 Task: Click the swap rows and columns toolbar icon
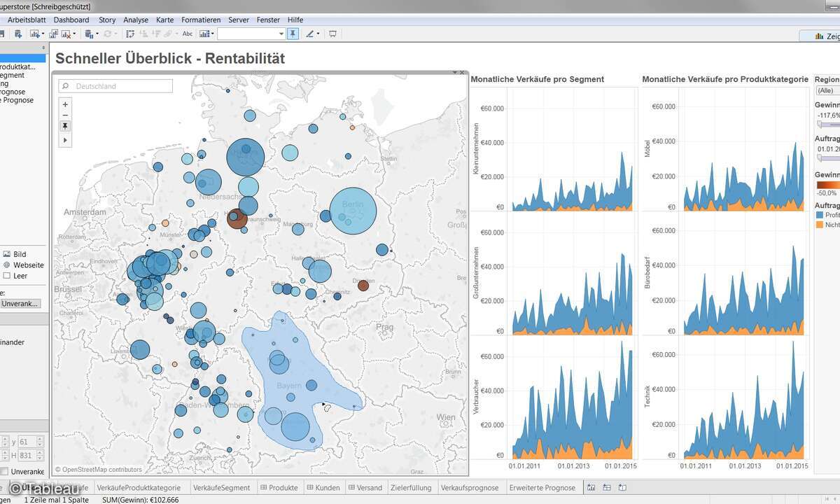pyautogui.click(x=130, y=34)
